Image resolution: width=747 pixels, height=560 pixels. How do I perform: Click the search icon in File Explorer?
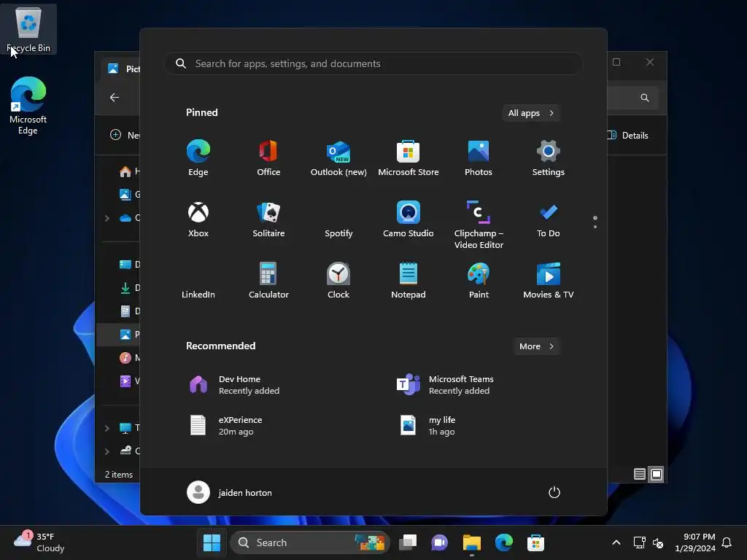click(x=645, y=98)
